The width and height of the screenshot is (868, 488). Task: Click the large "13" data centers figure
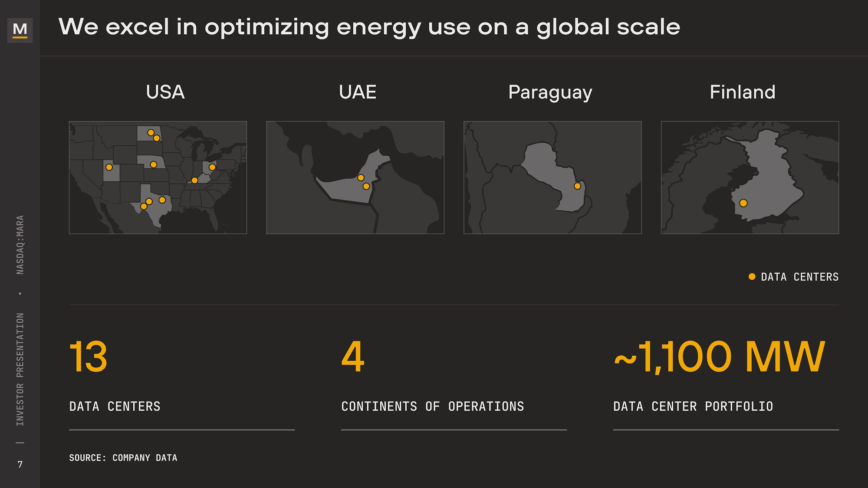pyautogui.click(x=88, y=357)
